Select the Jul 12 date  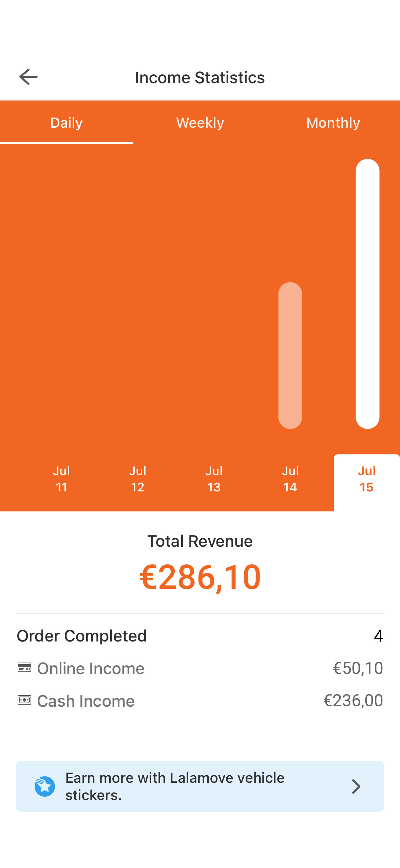pos(138,479)
